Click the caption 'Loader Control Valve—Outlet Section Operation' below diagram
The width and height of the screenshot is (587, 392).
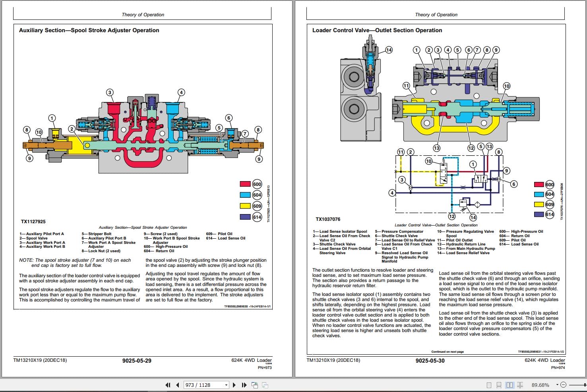436,225
